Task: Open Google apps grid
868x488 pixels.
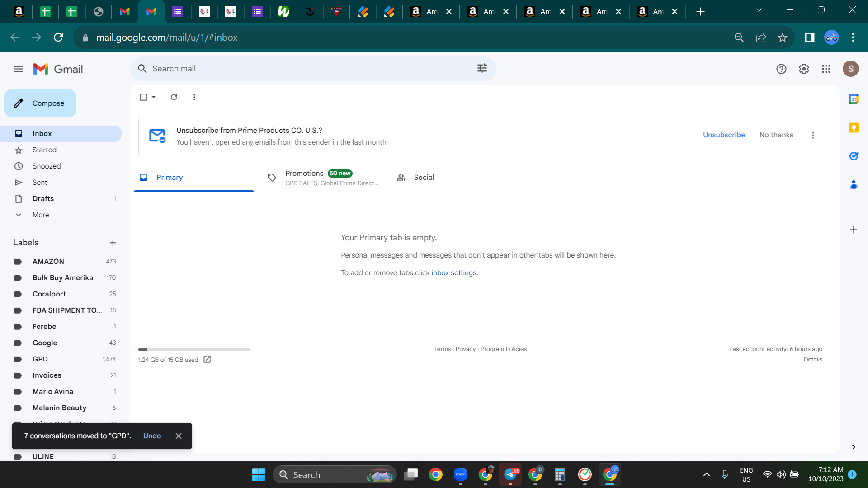Action: [x=826, y=69]
